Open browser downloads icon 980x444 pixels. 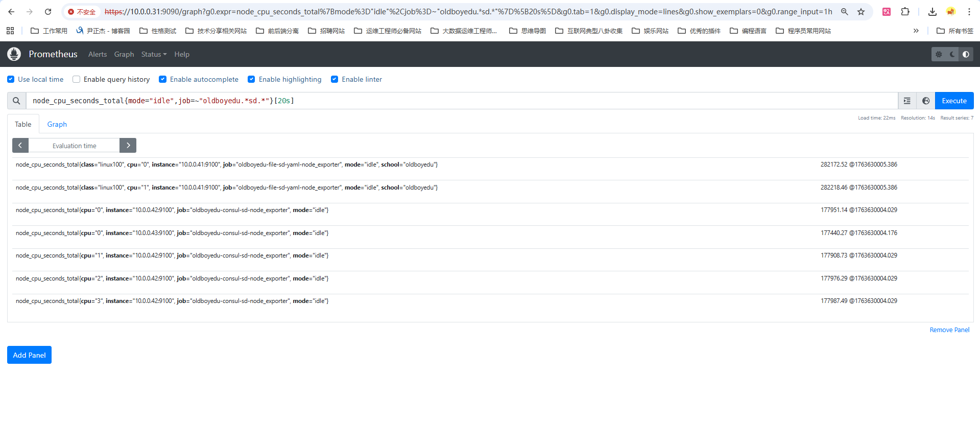coord(933,12)
